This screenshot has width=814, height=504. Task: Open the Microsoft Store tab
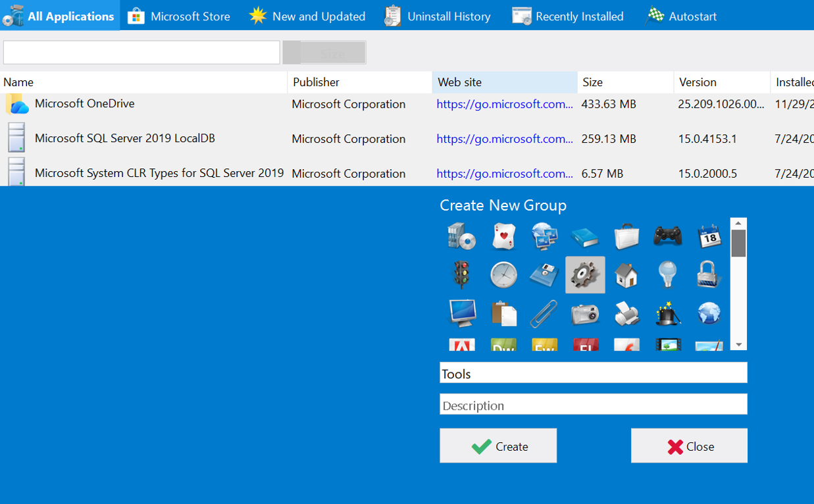point(179,16)
